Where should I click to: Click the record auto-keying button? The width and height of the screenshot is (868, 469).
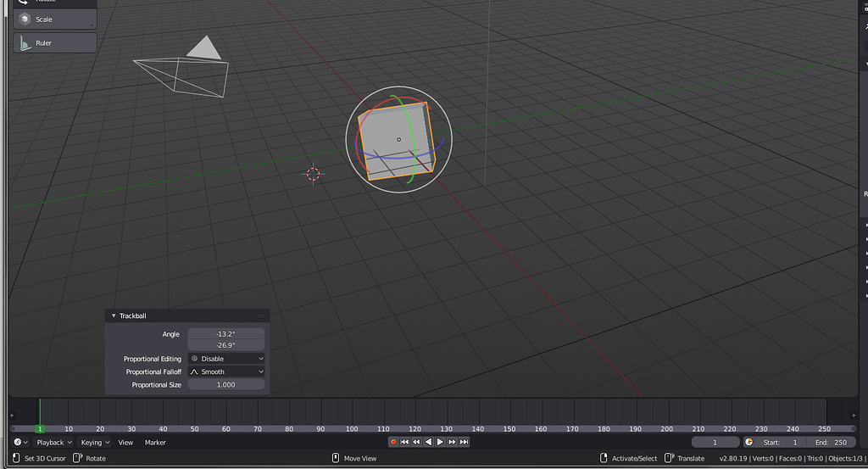pos(393,442)
